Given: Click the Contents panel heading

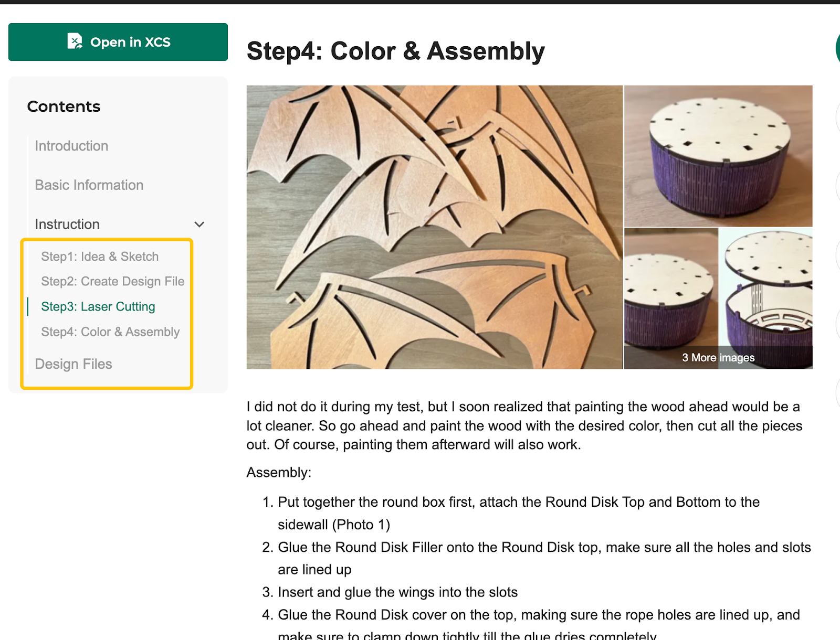Looking at the screenshot, I should pyautogui.click(x=64, y=106).
